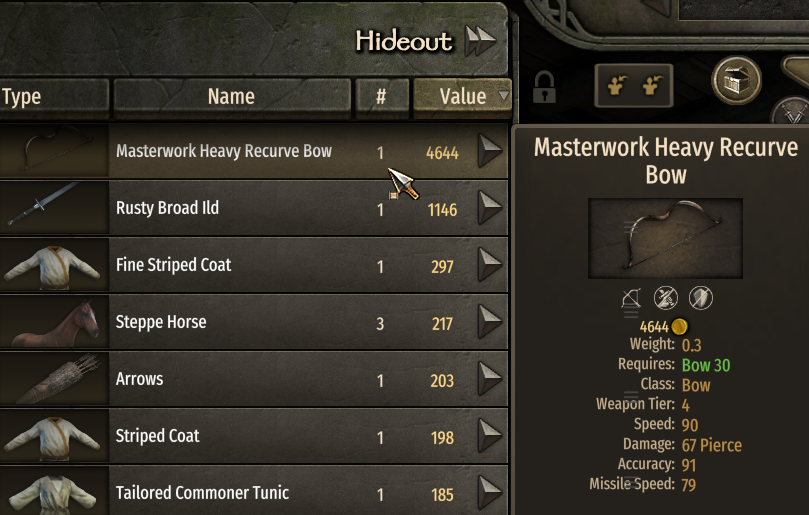
Task: Click the crossed-out horseback archery icon in tooltip
Action: pyautogui.click(x=666, y=298)
